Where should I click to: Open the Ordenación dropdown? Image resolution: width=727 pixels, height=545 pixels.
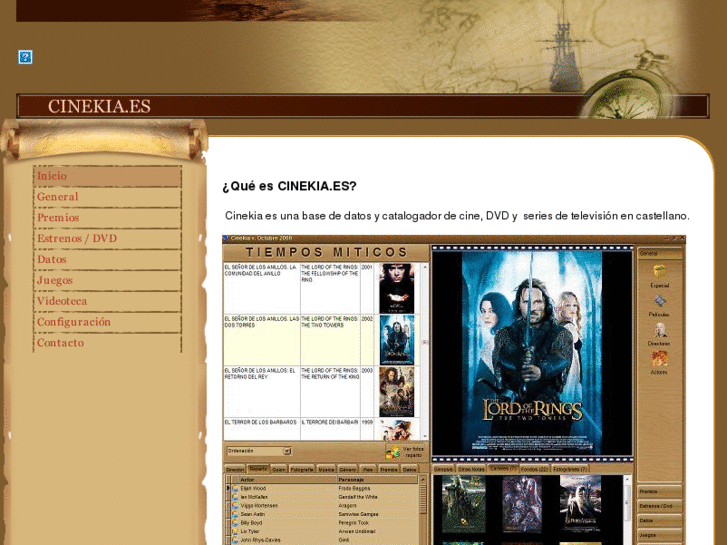pyautogui.click(x=259, y=451)
